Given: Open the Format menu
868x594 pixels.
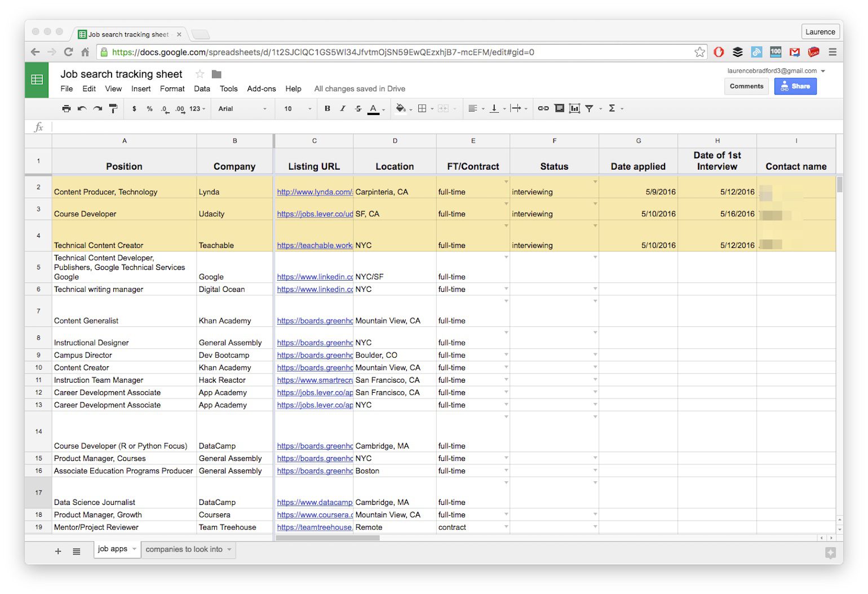Looking at the screenshot, I should pyautogui.click(x=172, y=88).
